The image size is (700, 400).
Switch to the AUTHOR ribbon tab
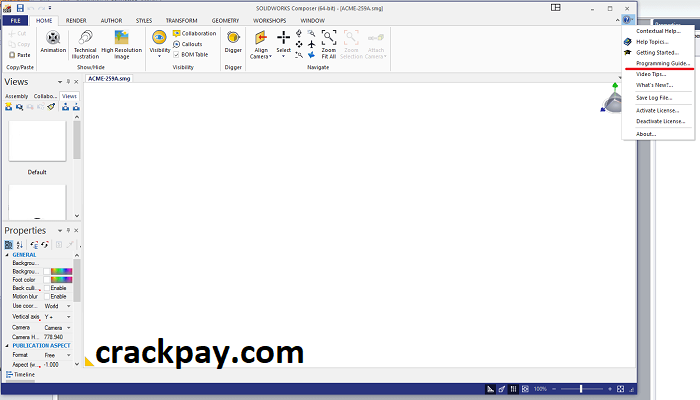[x=111, y=21]
